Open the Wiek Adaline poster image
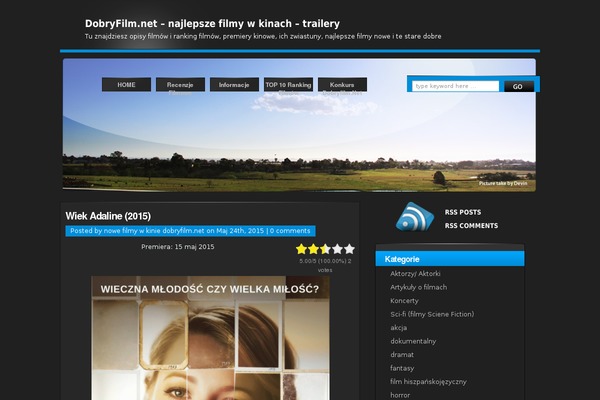The width and height of the screenshot is (600, 400). point(210,338)
